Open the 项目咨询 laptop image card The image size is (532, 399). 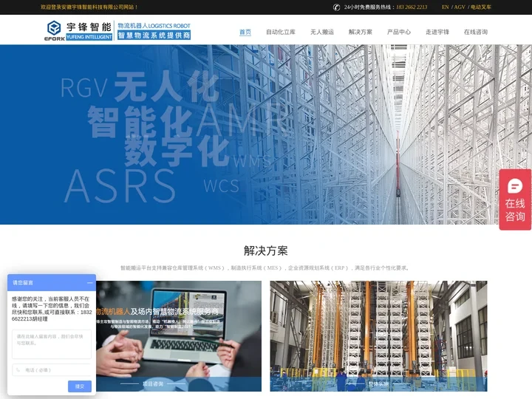pyautogui.click(x=179, y=336)
